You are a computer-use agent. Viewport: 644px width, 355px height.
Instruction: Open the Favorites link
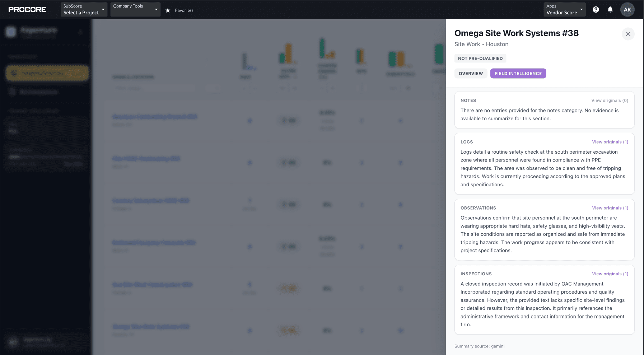click(184, 10)
